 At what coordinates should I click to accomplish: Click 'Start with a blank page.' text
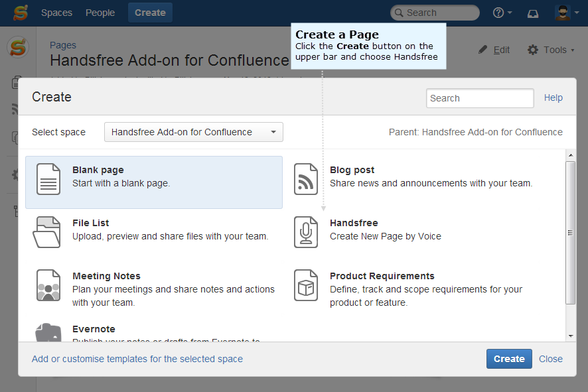point(121,183)
